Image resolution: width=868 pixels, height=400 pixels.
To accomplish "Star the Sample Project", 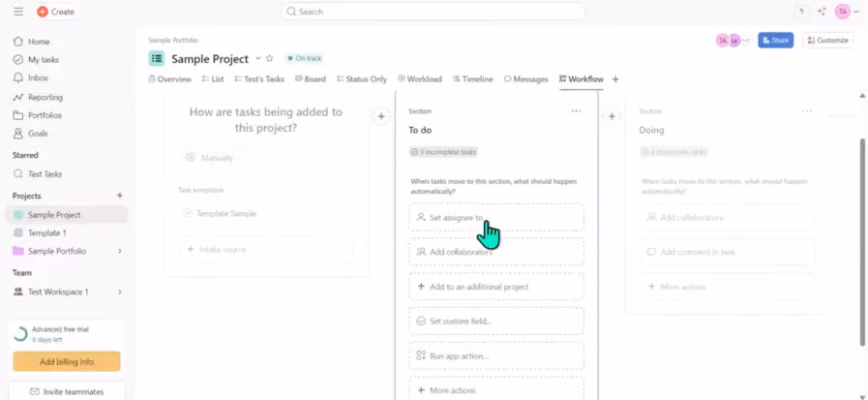I will 270,58.
